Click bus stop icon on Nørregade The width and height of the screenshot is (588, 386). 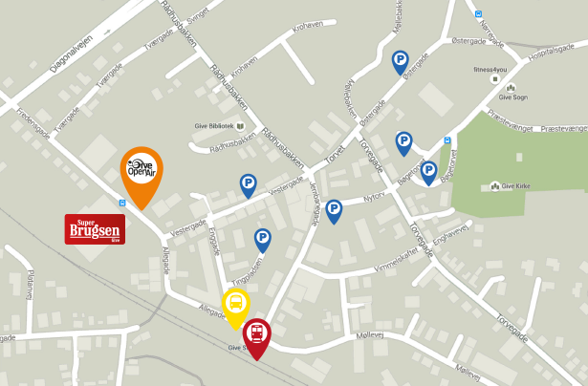[478, 14]
